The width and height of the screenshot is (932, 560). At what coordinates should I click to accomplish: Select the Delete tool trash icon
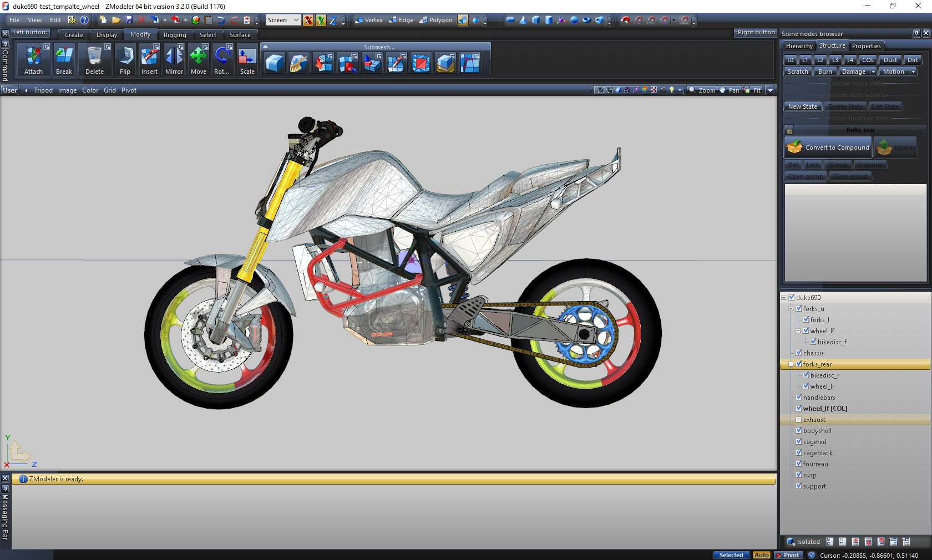pyautogui.click(x=94, y=56)
